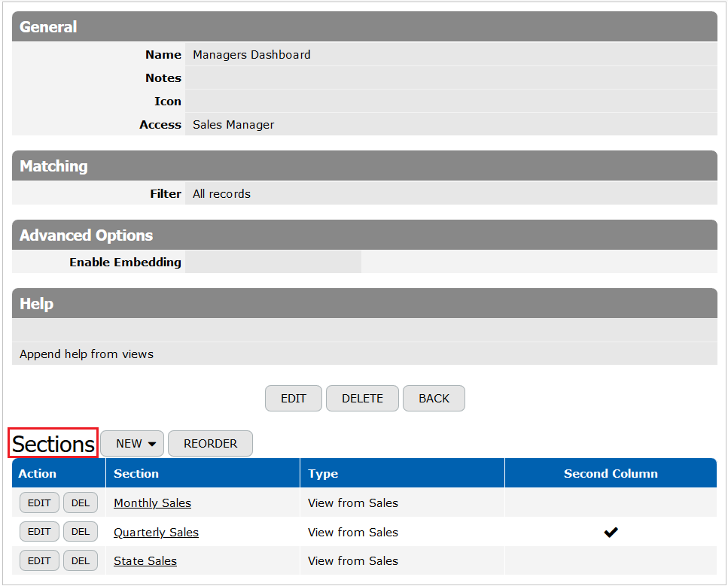
Task: Select the Sales Manager access value
Action: pyautogui.click(x=233, y=125)
